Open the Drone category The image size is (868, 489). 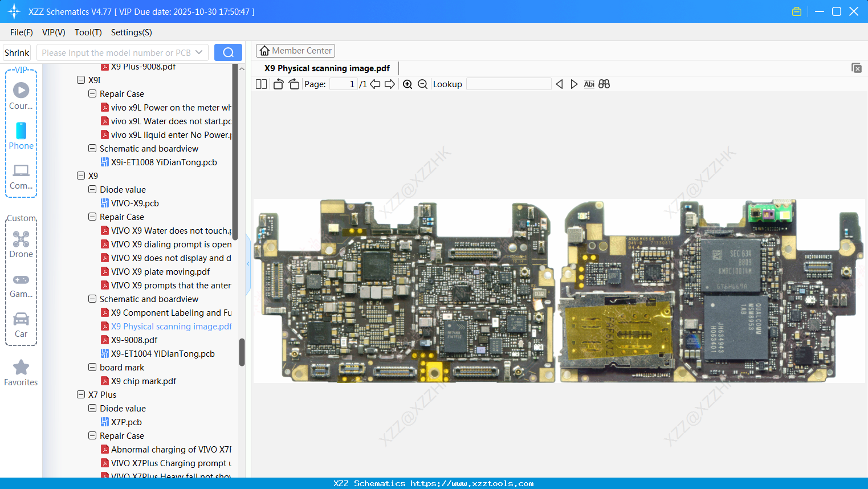click(x=21, y=244)
